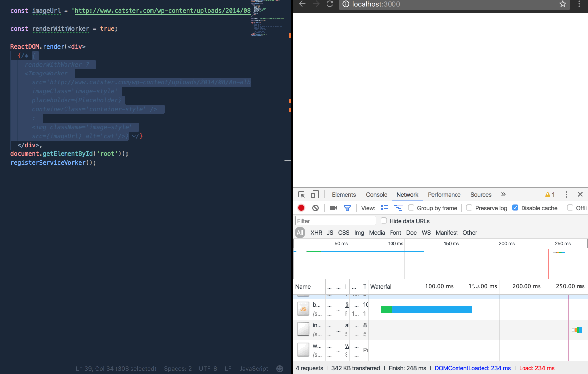Select the Network tab
Screen dimensions: 588x374
407,195
